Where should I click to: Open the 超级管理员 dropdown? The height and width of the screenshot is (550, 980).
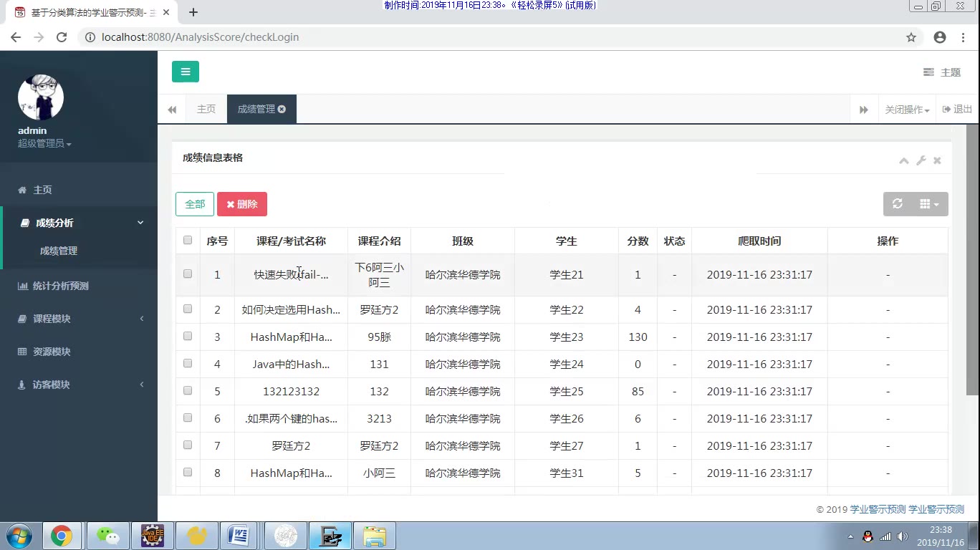click(44, 144)
